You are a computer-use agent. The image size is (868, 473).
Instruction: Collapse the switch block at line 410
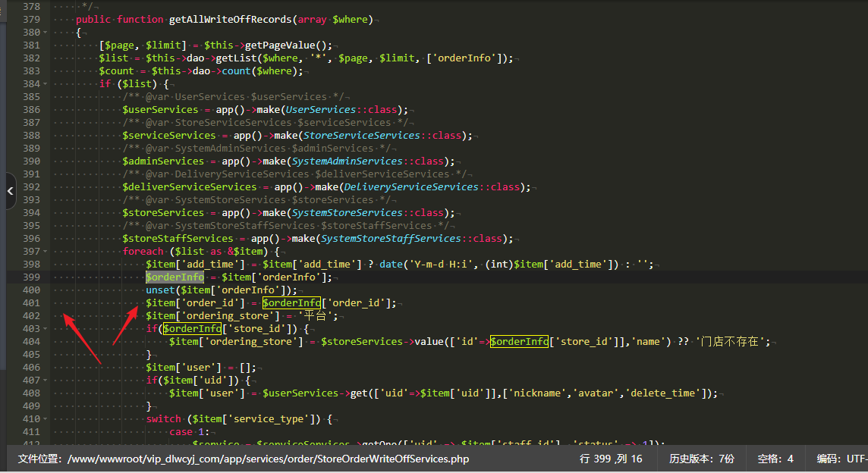(x=46, y=419)
